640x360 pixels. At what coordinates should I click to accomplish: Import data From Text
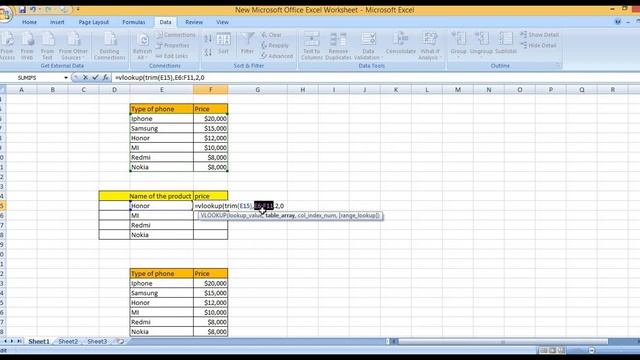[47, 46]
